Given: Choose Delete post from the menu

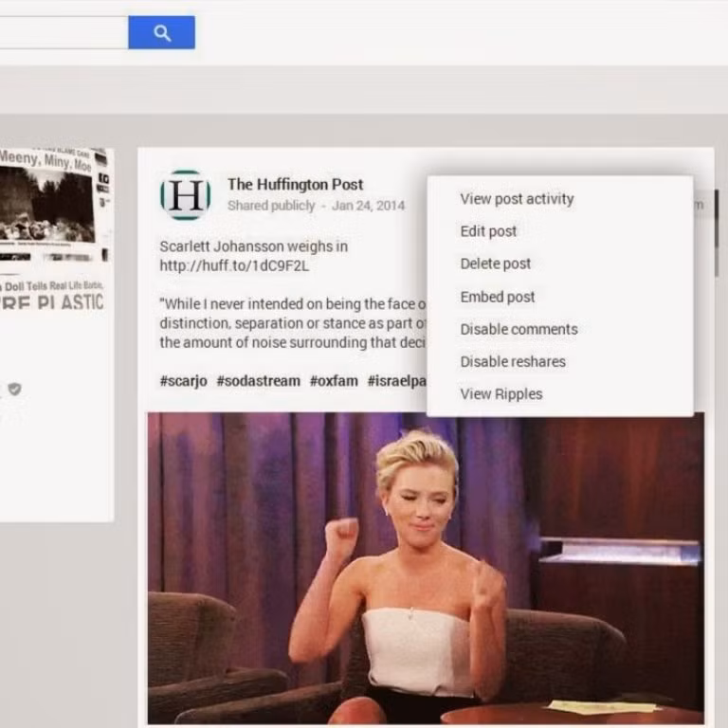Looking at the screenshot, I should (x=495, y=264).
